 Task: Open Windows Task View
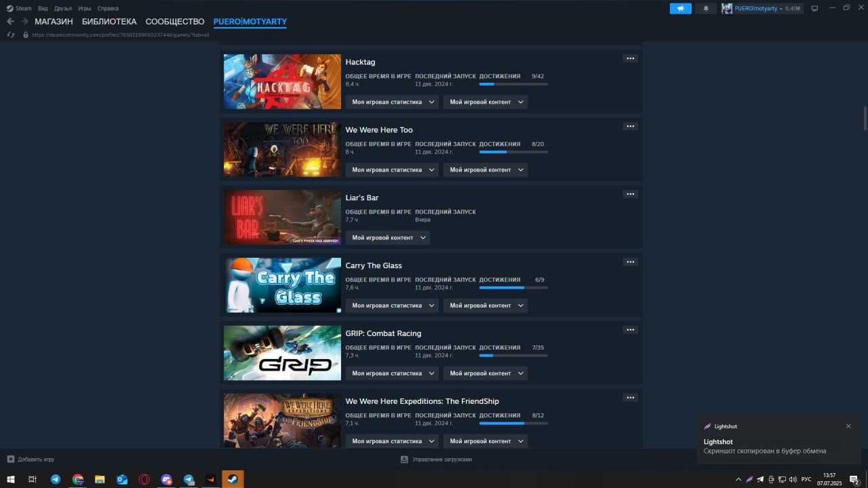[33, 479]
